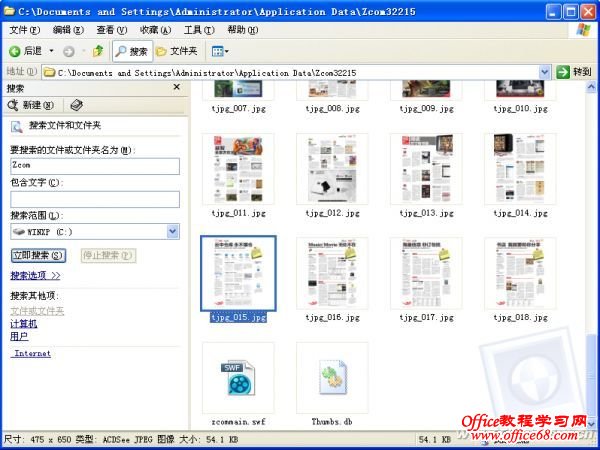Click the Internet search link
The height and width of the screenshot is (450, 600).
33,353
